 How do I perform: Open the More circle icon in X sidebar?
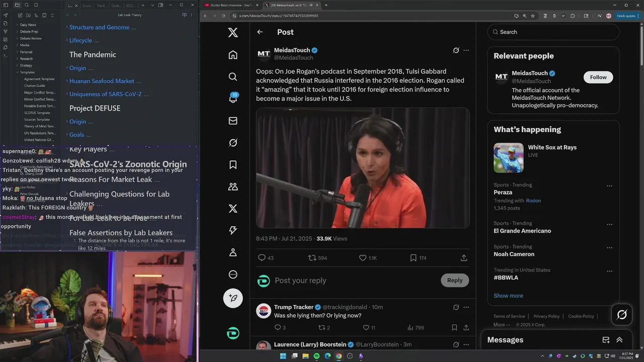[232, 275]
